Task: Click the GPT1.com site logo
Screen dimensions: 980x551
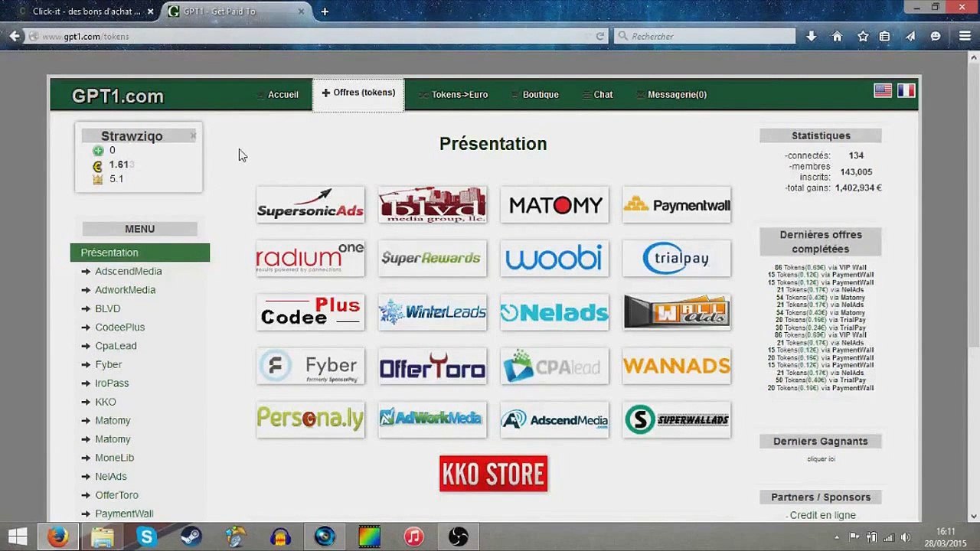Action: click(x=118, y=96)
